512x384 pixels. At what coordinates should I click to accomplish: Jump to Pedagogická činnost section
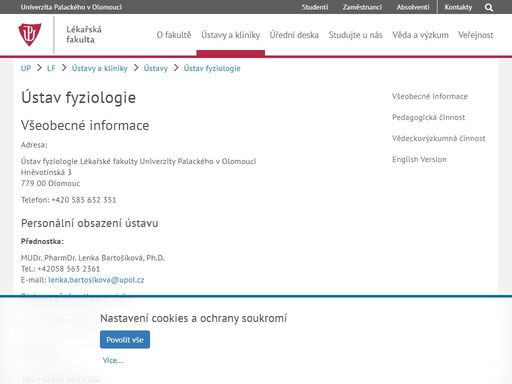428,117
